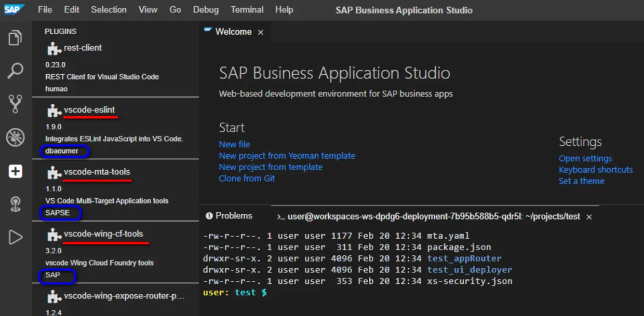Open the Selection menu

click(x=109, y=10)
